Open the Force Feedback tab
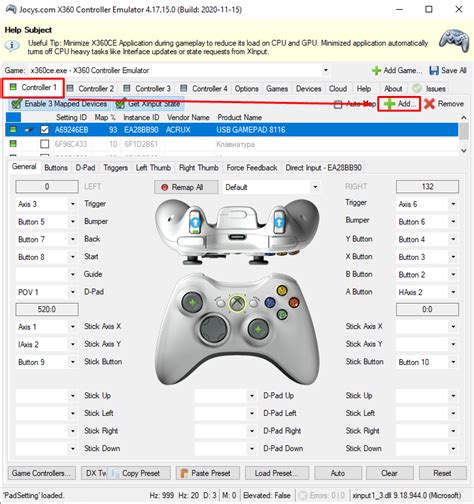474x504 pixels. tap(252, 168)
